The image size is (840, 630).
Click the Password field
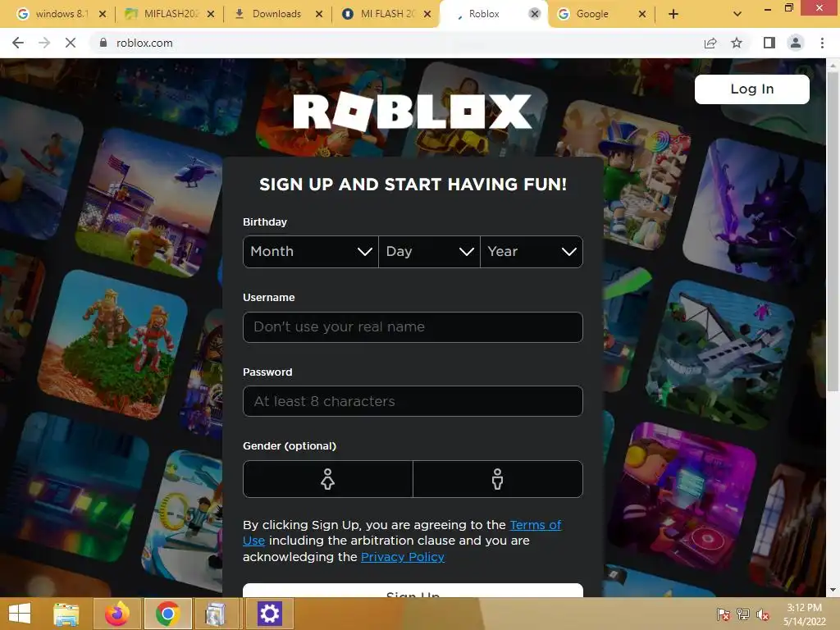coord(413,401)
